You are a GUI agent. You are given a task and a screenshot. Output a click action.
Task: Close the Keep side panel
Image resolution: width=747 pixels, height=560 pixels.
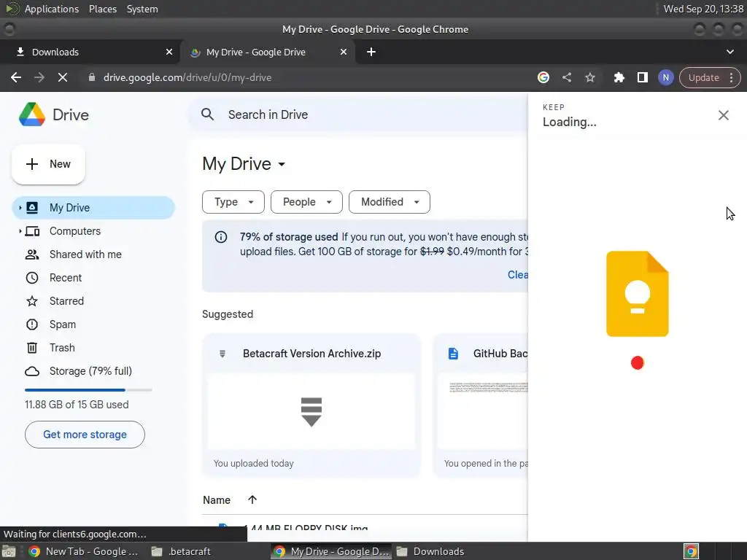[723, 115]
